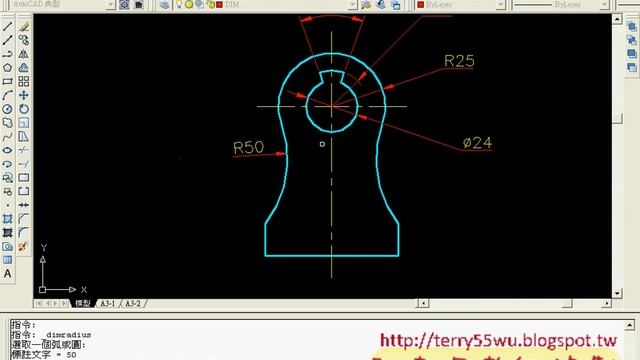Select the Erase tool
The width and height of the screenshot is (640, 360).
pyautogui.click(x=24, y=27)
